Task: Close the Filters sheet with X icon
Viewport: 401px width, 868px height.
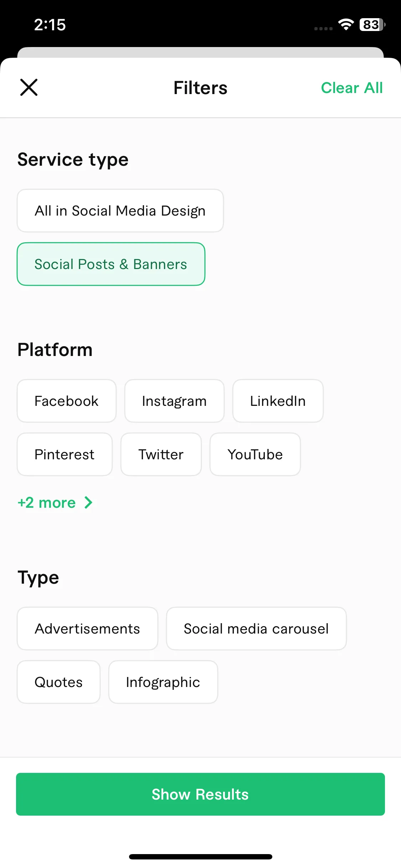Action: point(29,88)
